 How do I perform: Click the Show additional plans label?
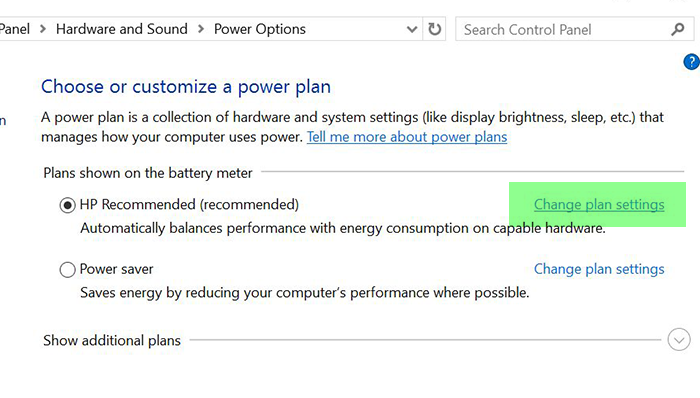[112, 340]
